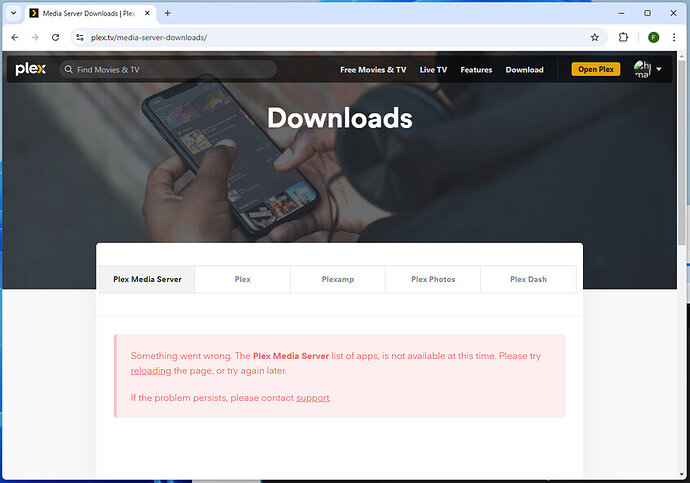
Task: Select the Plex Media Server tab
Action: [147, 279]
